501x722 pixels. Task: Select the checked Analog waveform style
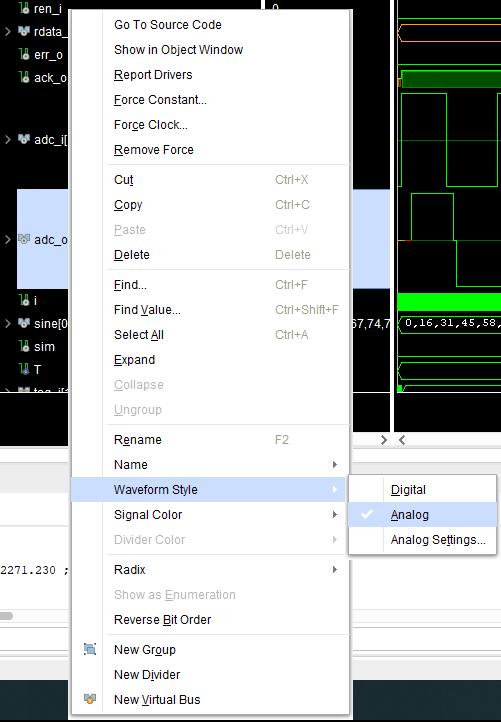click(x=422, y=514)
